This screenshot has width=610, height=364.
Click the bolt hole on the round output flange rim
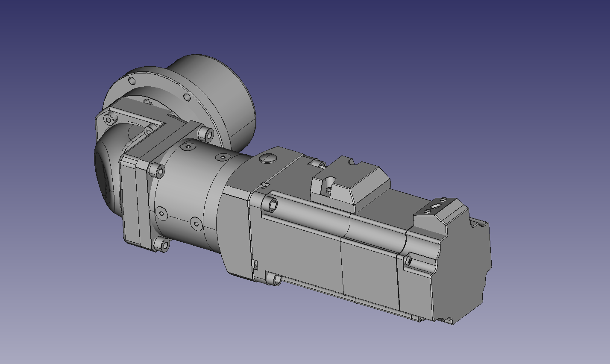(x=186, y=97)
